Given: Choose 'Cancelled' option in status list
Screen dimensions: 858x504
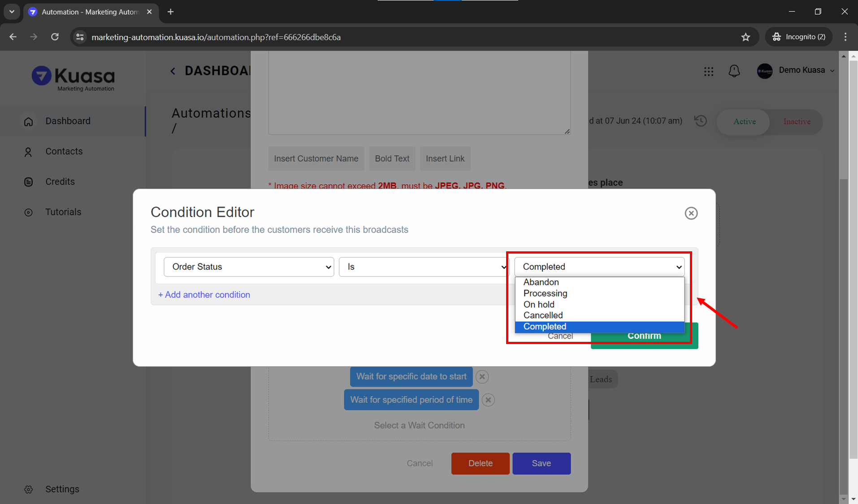Looking at the screenshot, I should pyautogui.click(x=543, y=315).
